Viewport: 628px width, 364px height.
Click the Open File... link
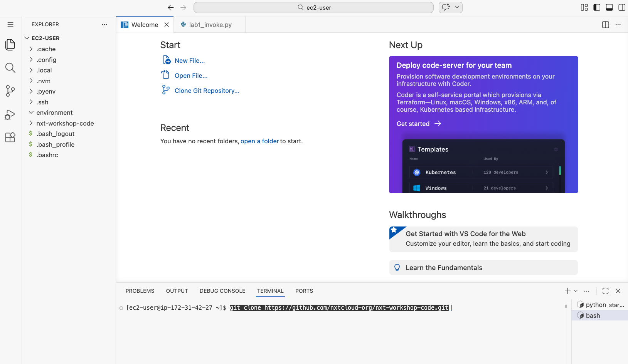click(x=191, y=75)
